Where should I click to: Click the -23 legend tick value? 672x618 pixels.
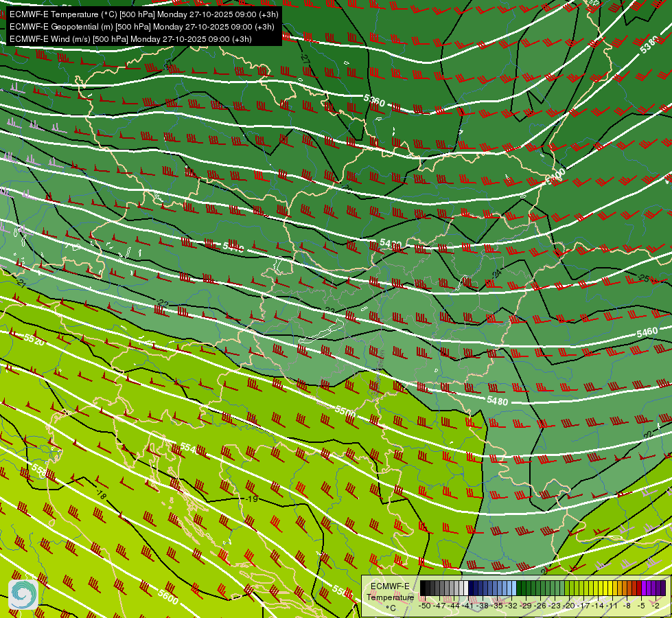point(554,606)
